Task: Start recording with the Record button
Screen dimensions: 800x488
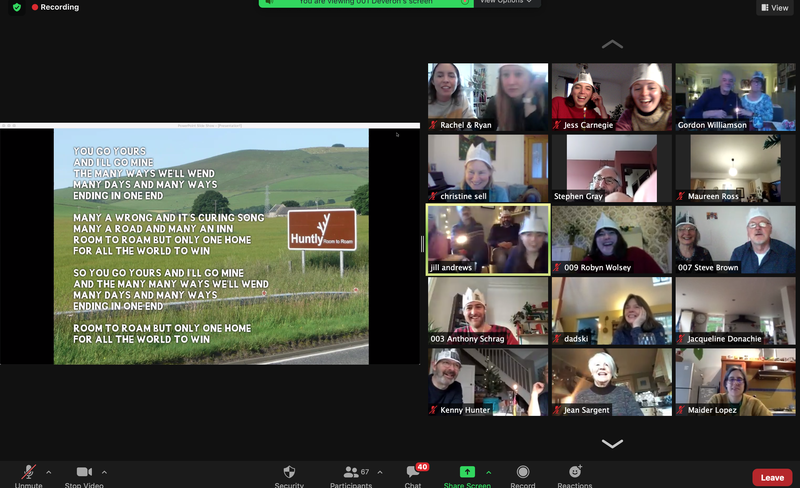Action: (x=523, y=473)
